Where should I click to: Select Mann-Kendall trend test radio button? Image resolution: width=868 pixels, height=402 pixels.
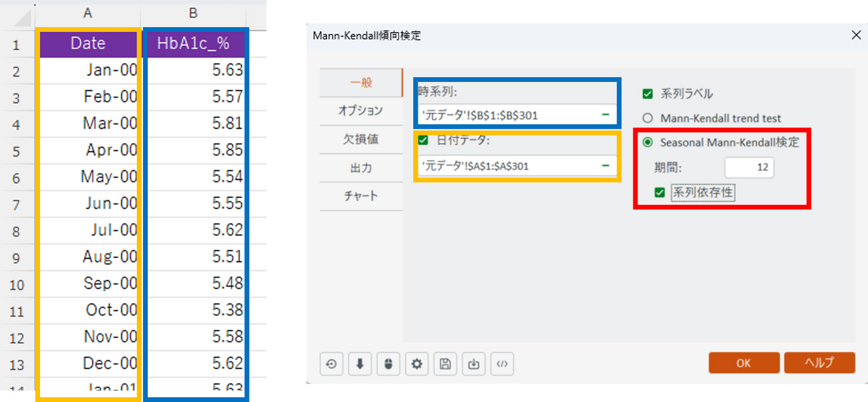[x=648, y=118]
